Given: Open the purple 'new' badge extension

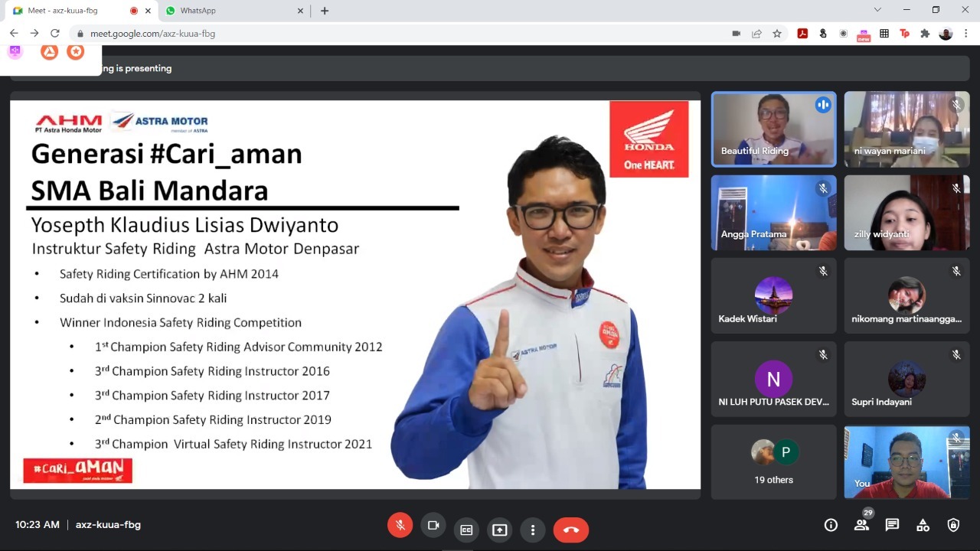Looking at the screenshot, I should click(864, 34).
